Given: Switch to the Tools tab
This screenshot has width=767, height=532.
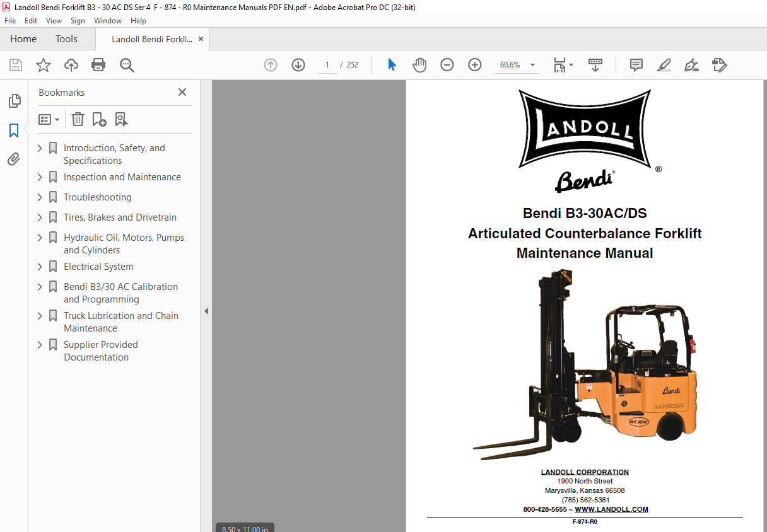Looking at the screenshot, I should [66, 39].
